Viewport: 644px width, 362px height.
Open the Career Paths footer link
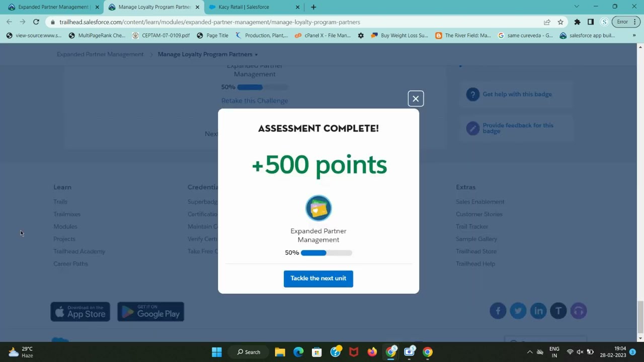(x=70, y=264)
